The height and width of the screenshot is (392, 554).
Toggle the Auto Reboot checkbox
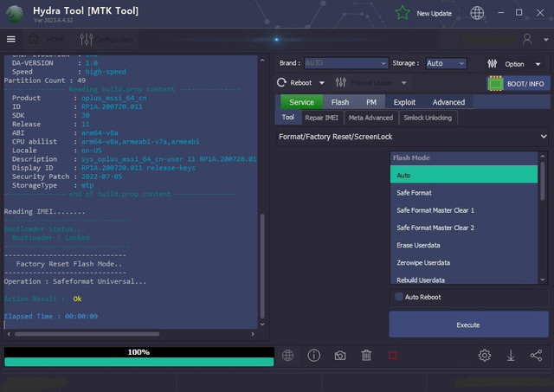398,297
